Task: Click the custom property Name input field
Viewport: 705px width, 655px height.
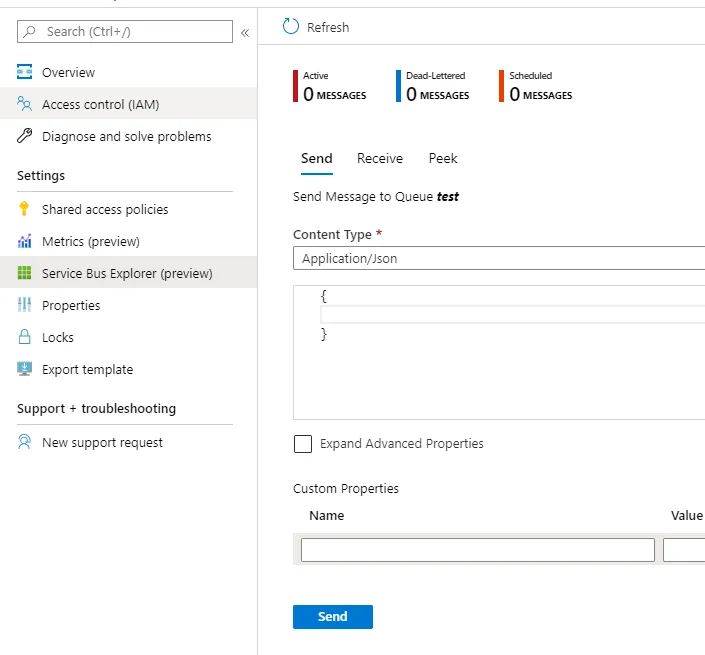Action: [x=477, y=550]
